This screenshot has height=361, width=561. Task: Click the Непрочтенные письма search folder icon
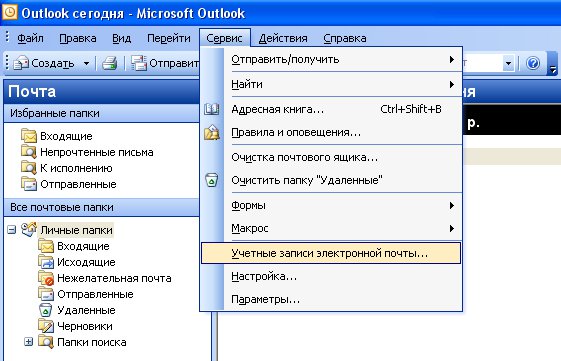click(29, 152)
